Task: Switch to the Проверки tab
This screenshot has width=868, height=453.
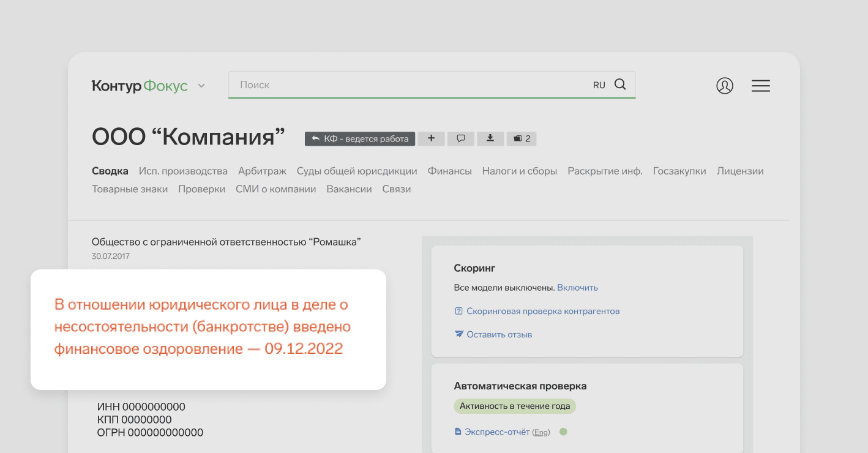Action: coord(202,189)
